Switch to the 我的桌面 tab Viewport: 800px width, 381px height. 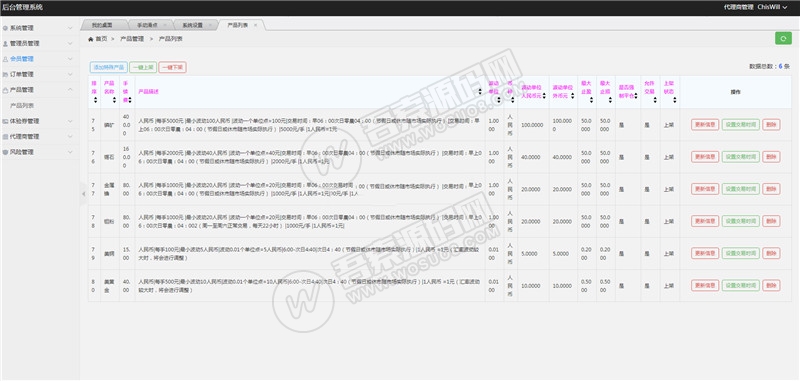[102, 24]
